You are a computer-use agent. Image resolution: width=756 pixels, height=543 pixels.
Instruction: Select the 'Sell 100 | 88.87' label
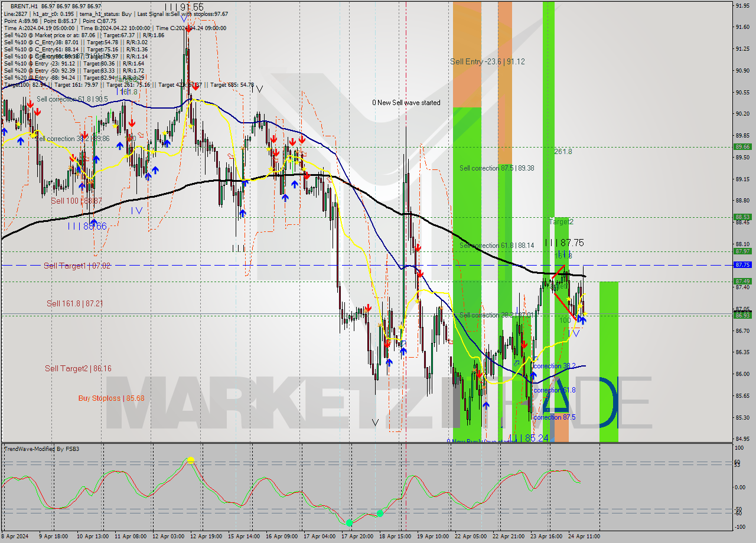(x=76, y=201)
